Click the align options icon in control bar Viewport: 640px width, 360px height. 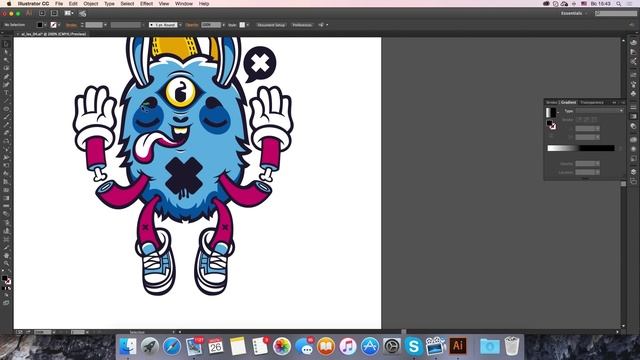pos(321,25)
